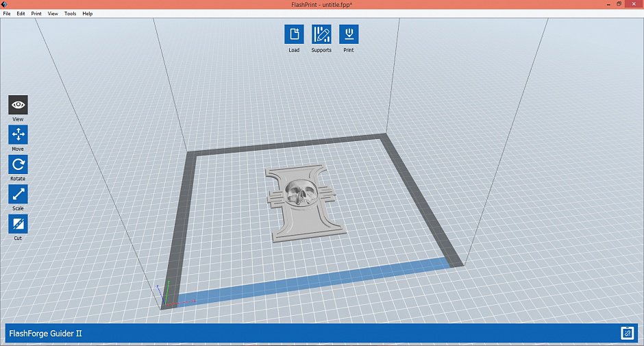This screenshot has height=346, width=644.
Task: Open the View menu
Action: pos(53,14)
